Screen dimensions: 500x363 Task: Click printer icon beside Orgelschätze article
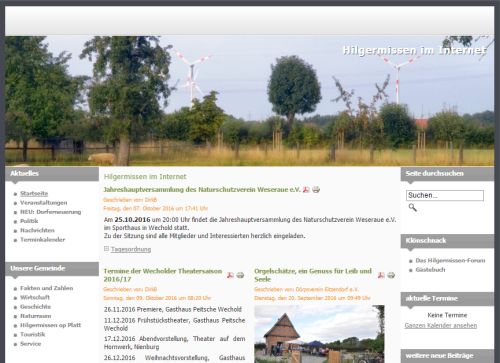(391, 275)
